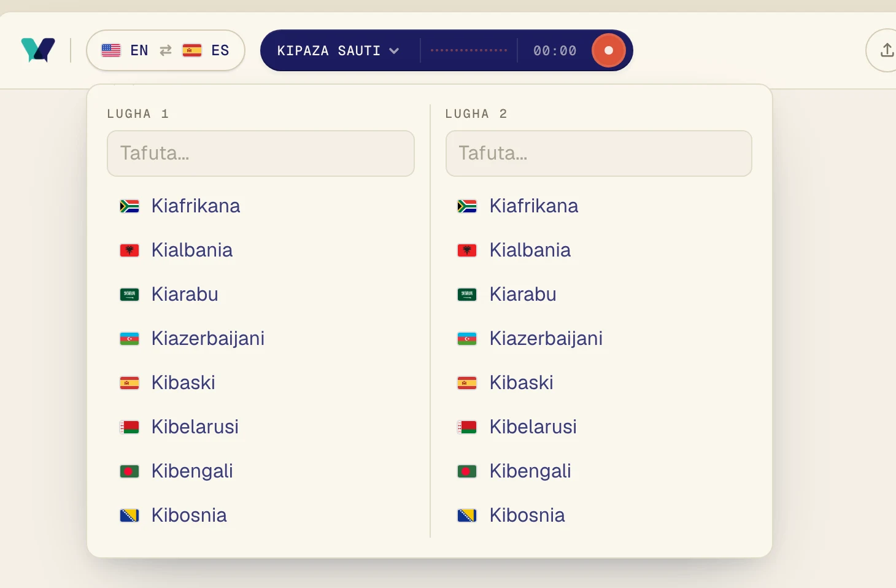Click the Spain flag ES language

click(x=206, y=50)
